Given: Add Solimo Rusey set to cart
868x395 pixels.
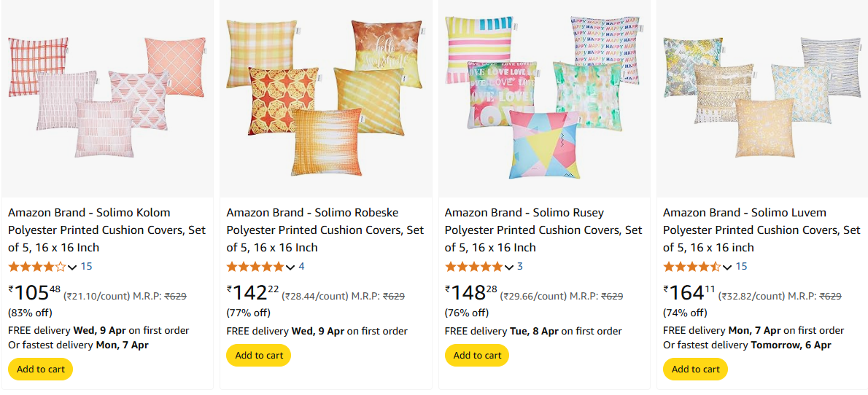Looking at the screenshot, I should click(477, 355).
